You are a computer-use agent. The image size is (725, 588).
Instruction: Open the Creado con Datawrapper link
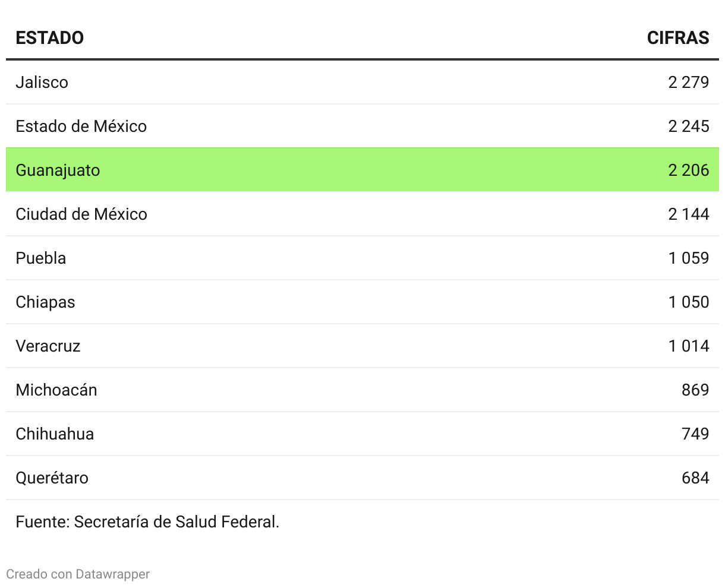coord(78,574)
